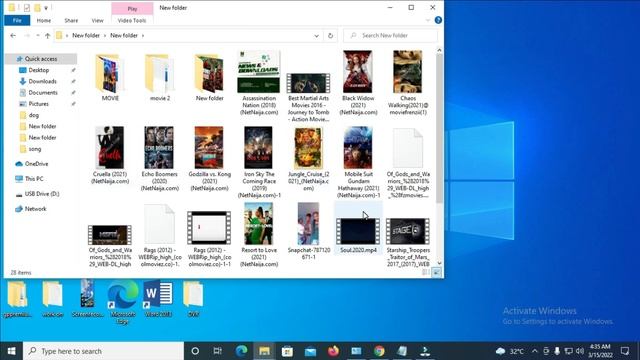
Task: Refresh the current folder view
Action: point(330,36)
